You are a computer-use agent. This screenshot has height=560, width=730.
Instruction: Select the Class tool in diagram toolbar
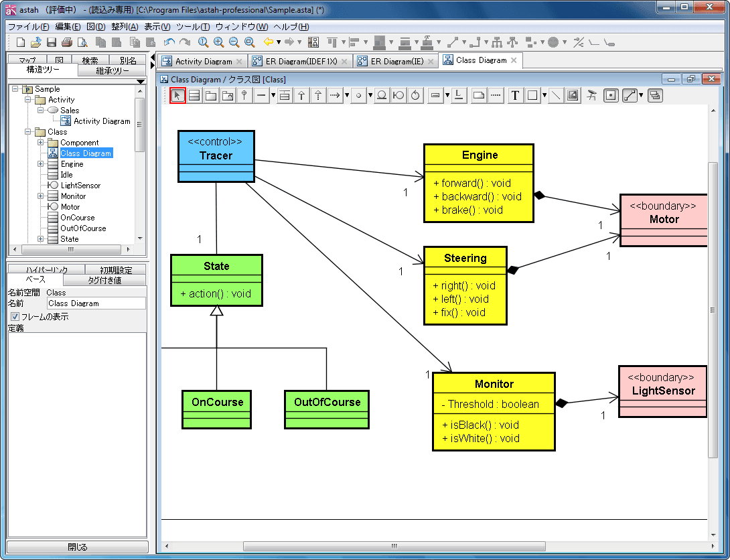(194, 95)
